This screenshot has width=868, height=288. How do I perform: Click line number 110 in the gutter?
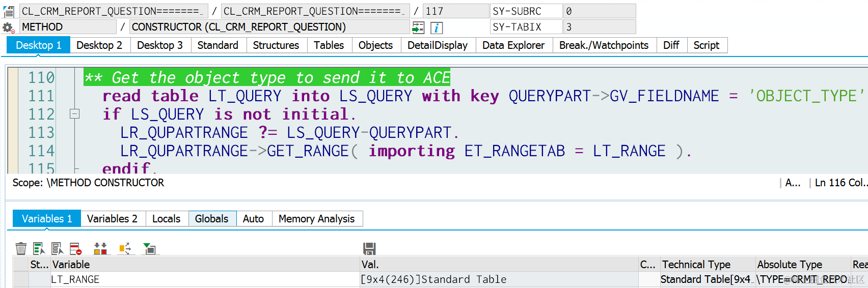(x=41, y=77)
